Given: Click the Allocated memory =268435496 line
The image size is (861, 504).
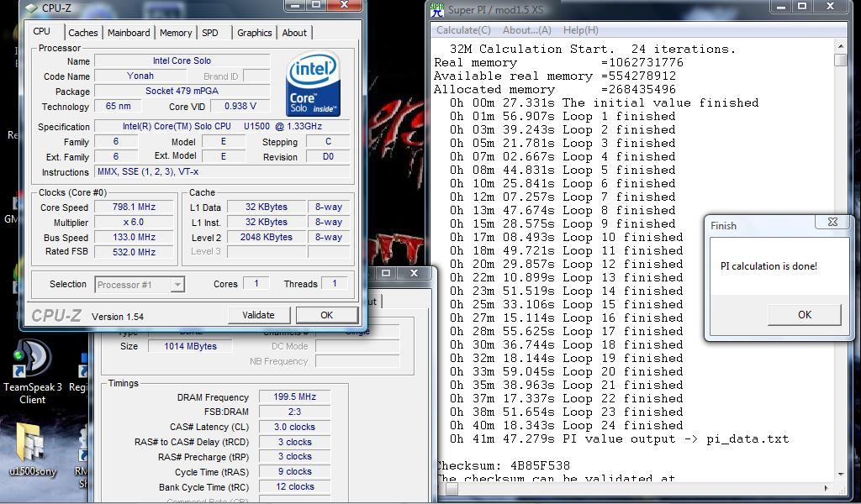Looking at the screenshot, I should (x=555, y=89).
